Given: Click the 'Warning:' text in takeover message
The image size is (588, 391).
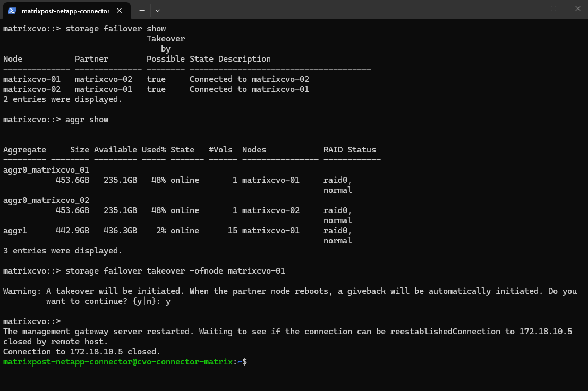Looking at the screenshot, I should 22,291.
